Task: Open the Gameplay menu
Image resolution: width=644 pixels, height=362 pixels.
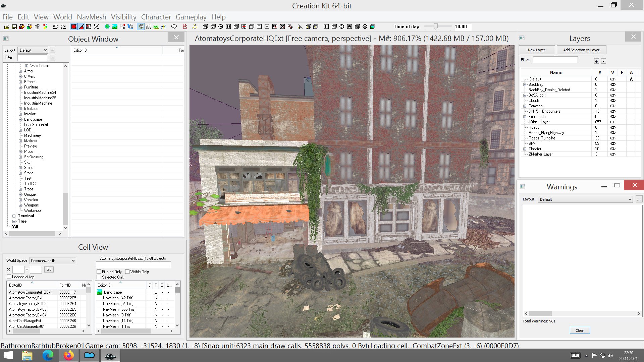Action: 191,17
